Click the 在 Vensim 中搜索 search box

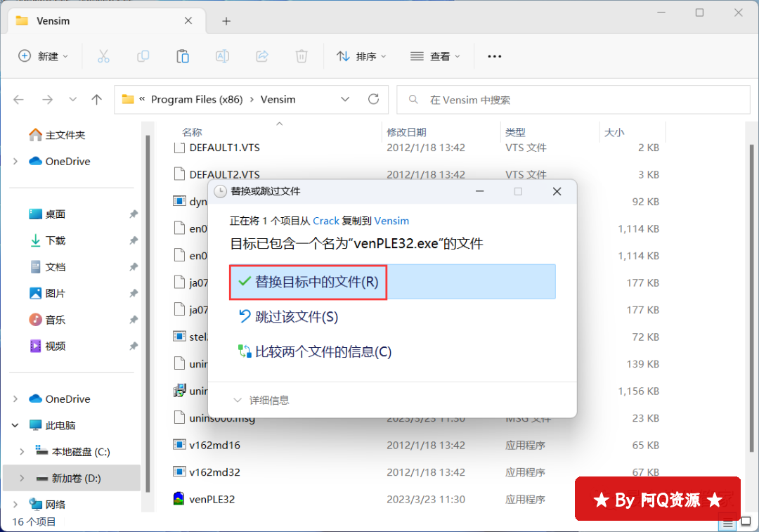coord(573,100)
